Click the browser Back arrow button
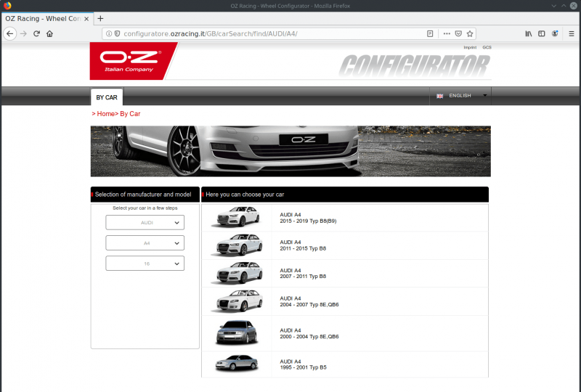Screen dimensions: 581x392 click(10, 33)
